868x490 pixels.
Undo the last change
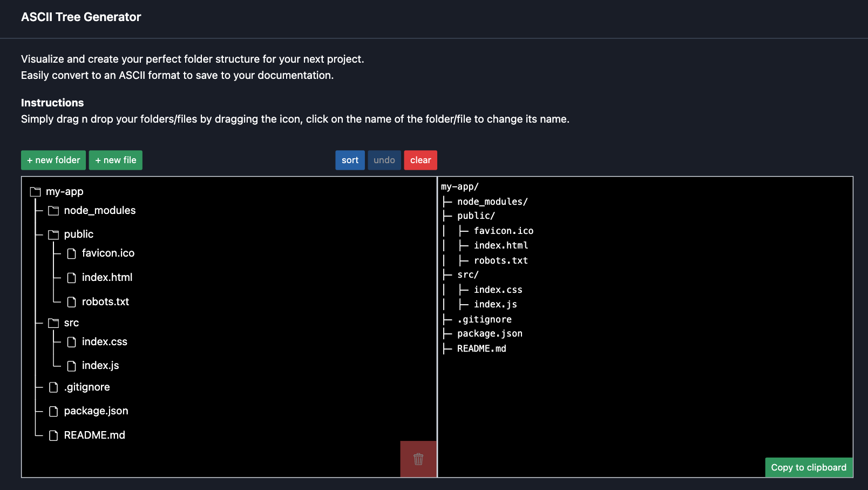tap(384, 160)
